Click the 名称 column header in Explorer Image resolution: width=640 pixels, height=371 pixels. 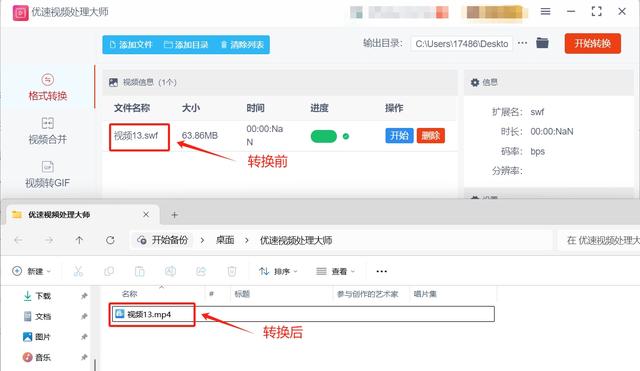tap(129, 293)
